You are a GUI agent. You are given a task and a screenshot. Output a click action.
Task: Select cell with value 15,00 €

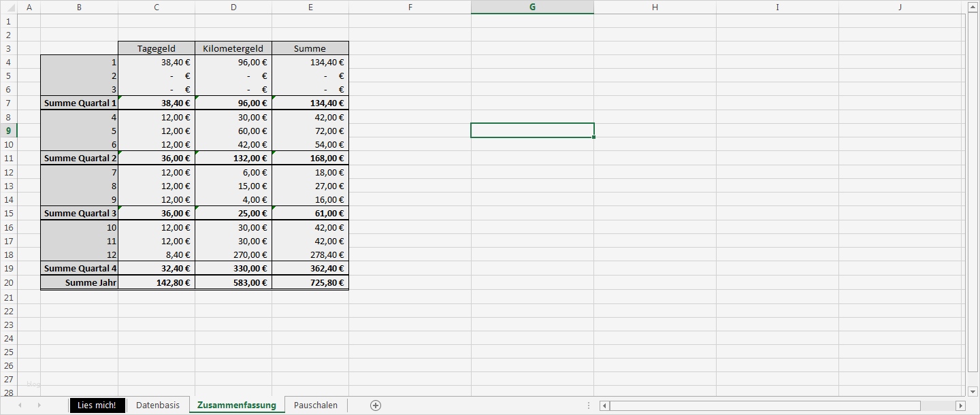(233, 186)
